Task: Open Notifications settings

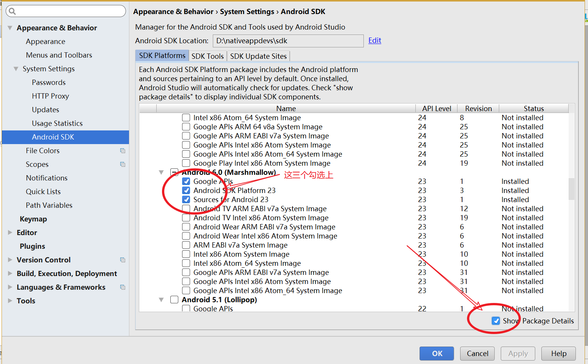Action: pyautogui.click(x=47, y=178)
